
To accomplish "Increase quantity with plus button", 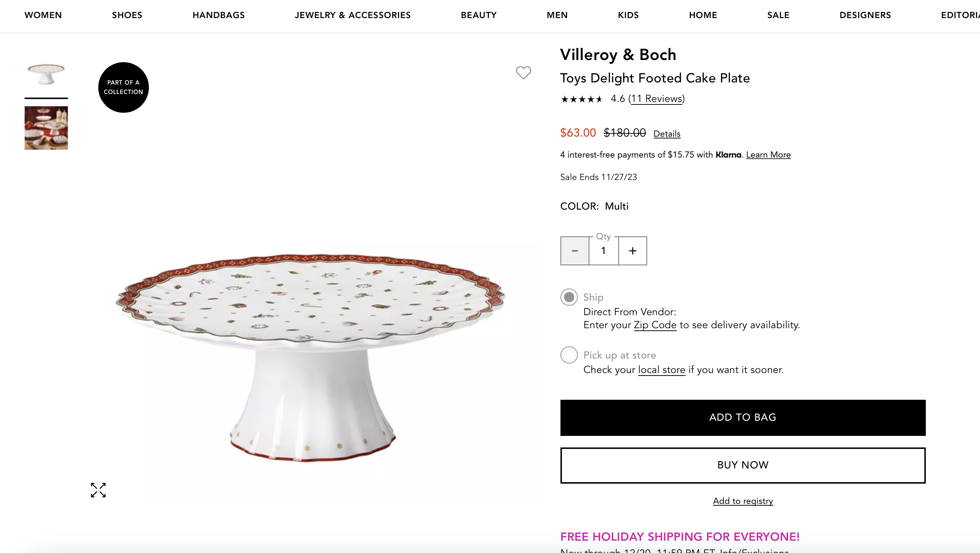I will tap(632, 251).
